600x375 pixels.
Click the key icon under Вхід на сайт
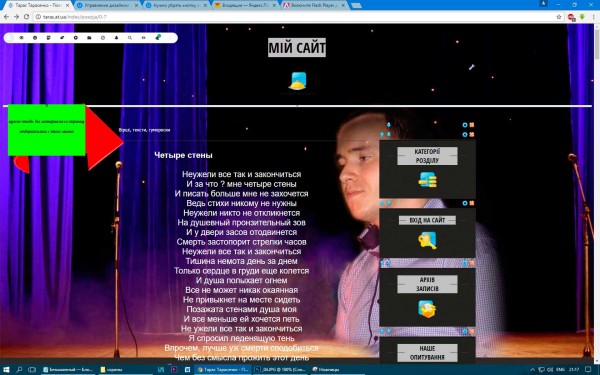pos(427,240)
